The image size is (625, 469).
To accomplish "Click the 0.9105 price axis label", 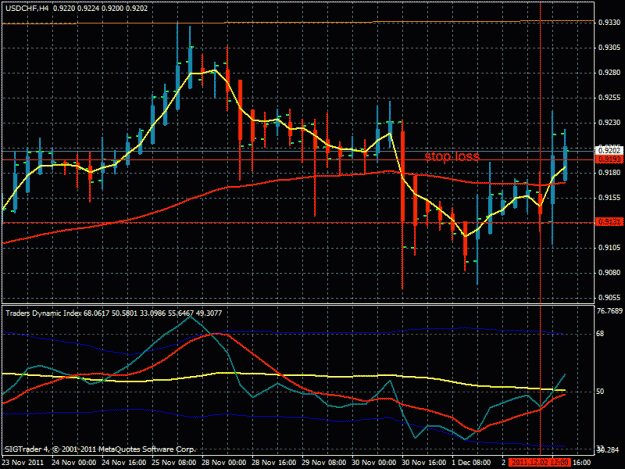I will [x=609, y=247].
